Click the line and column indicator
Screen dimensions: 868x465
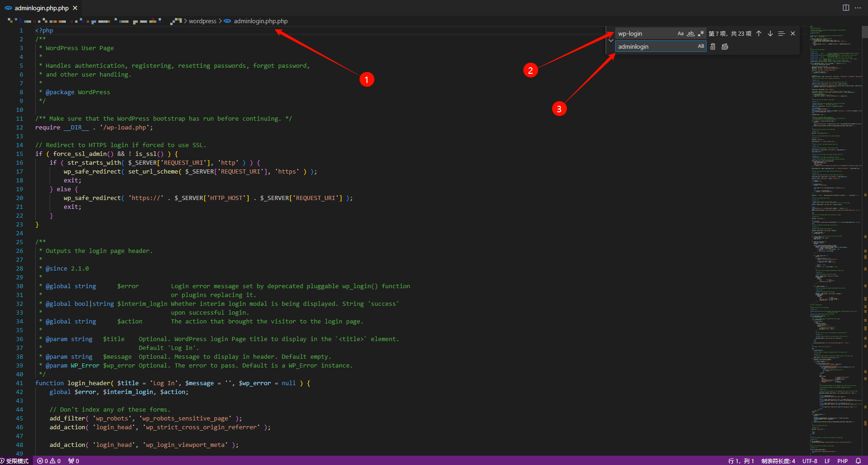tap(741, 461)
